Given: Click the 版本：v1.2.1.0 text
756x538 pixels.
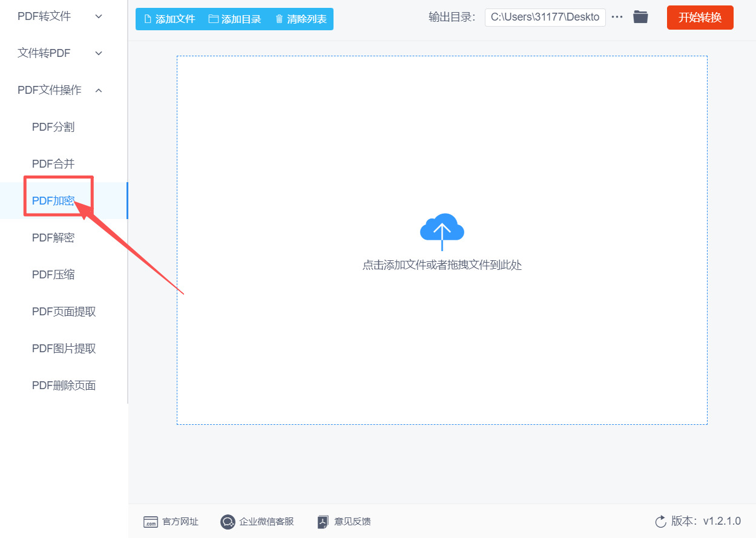Looking at the screenshot, I should point(706,522).
